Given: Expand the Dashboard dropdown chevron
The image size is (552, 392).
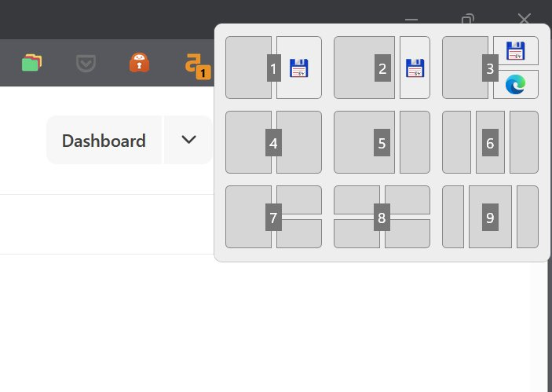Looking at the screenshot, I should click(x=188, y=140).
